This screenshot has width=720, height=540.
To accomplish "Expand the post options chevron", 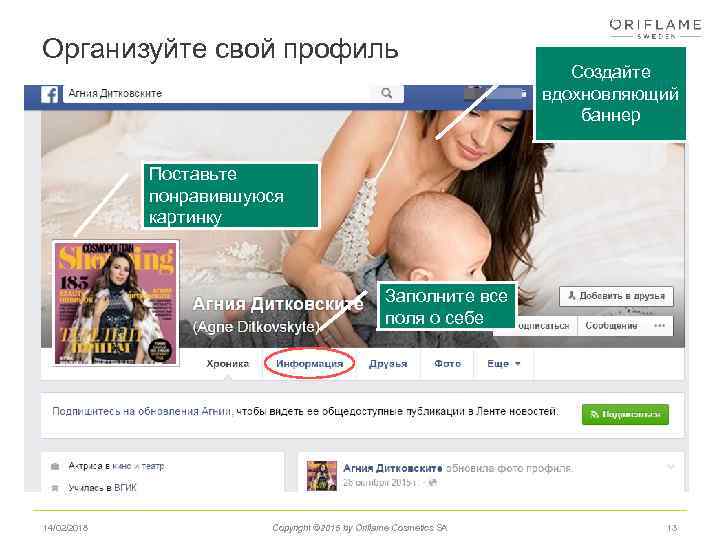I will [x=670, y=467].
